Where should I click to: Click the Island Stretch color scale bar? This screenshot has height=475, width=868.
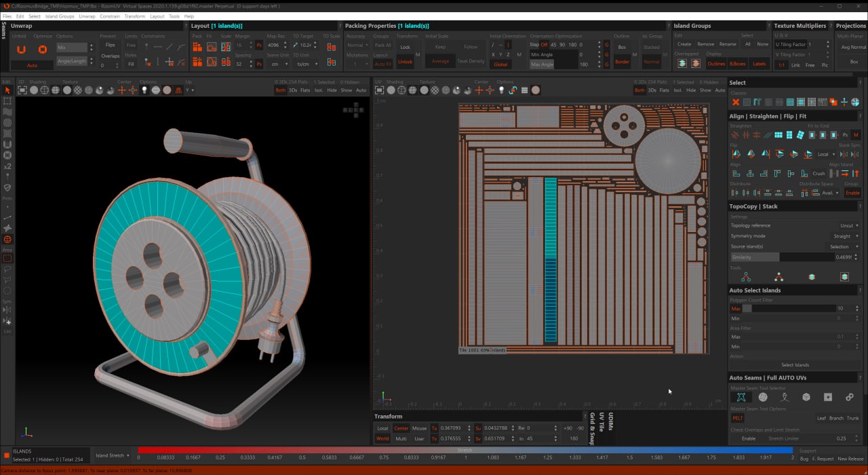(465, 449)
